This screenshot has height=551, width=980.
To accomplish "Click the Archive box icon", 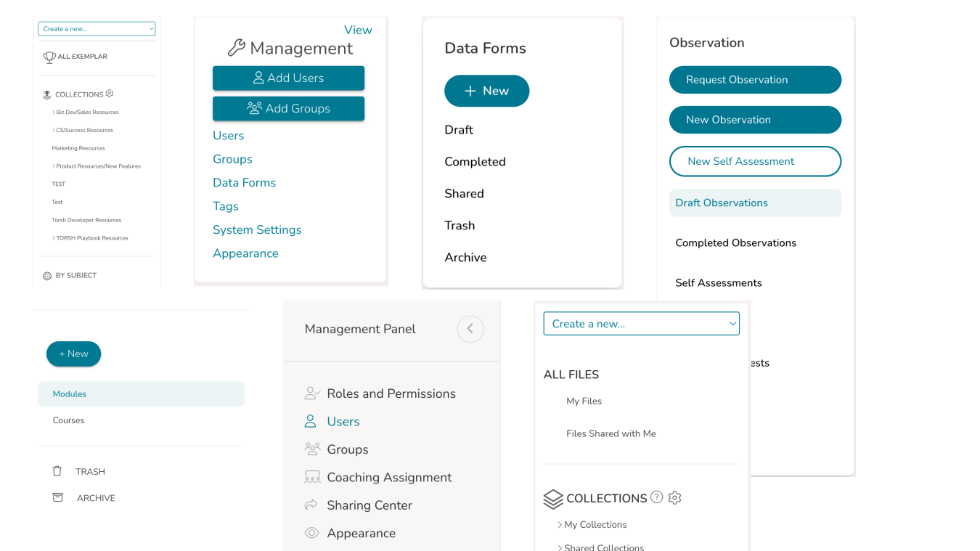I will tap(57, 497).
